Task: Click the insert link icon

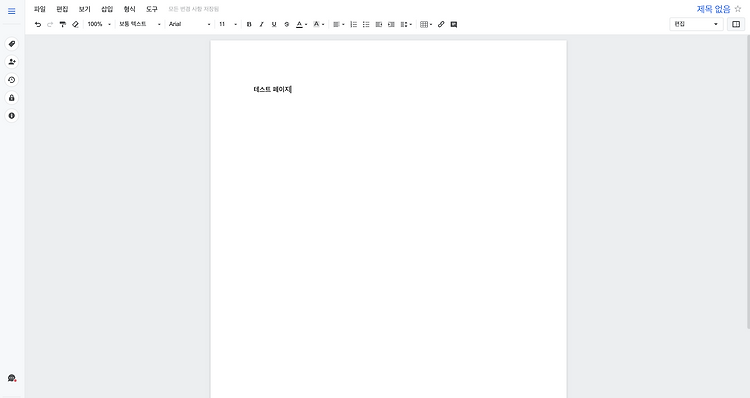Action: tap(441, 24)
